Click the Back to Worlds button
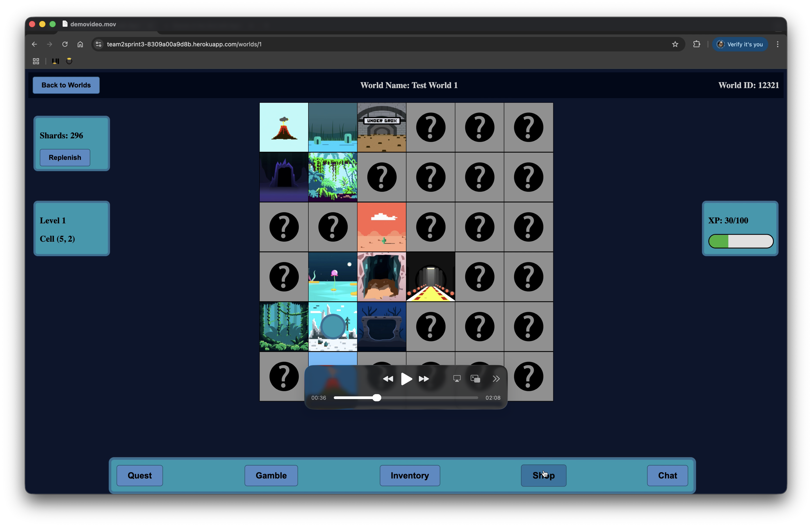 pyautogui.click(x=66, y=85)
